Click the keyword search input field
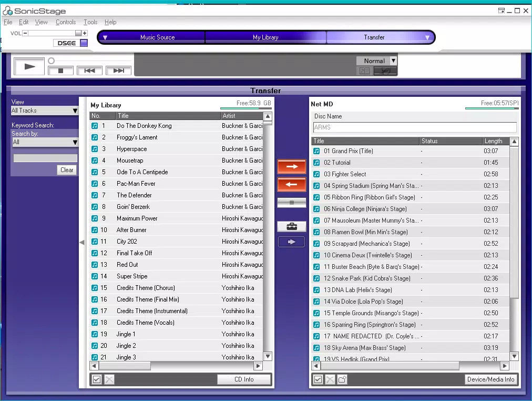 pos(45,158)
